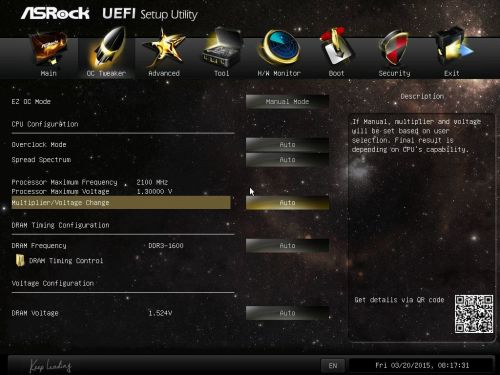This screenshot has height=375, width=500.
Task: Click the DRAM Frequency label
Action: 39,246
